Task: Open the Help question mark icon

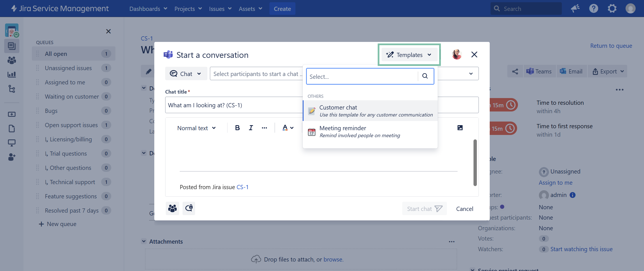Action: pos(593,9)
